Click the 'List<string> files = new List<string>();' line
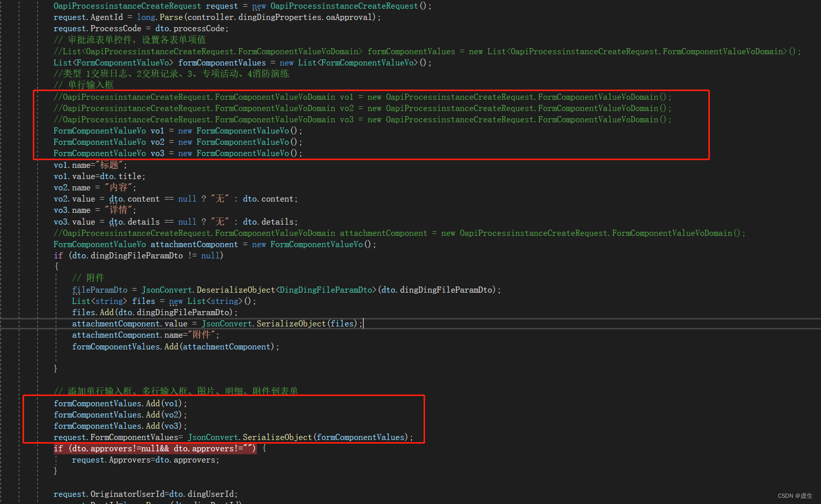This screenshot has height=504, width=821. click(164, 301)
